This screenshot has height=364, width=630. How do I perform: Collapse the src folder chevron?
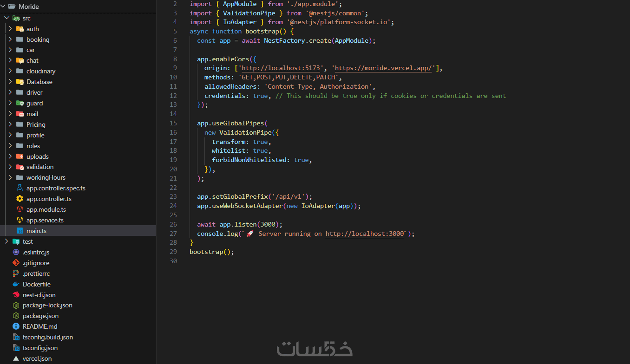[x=7, y=18]
